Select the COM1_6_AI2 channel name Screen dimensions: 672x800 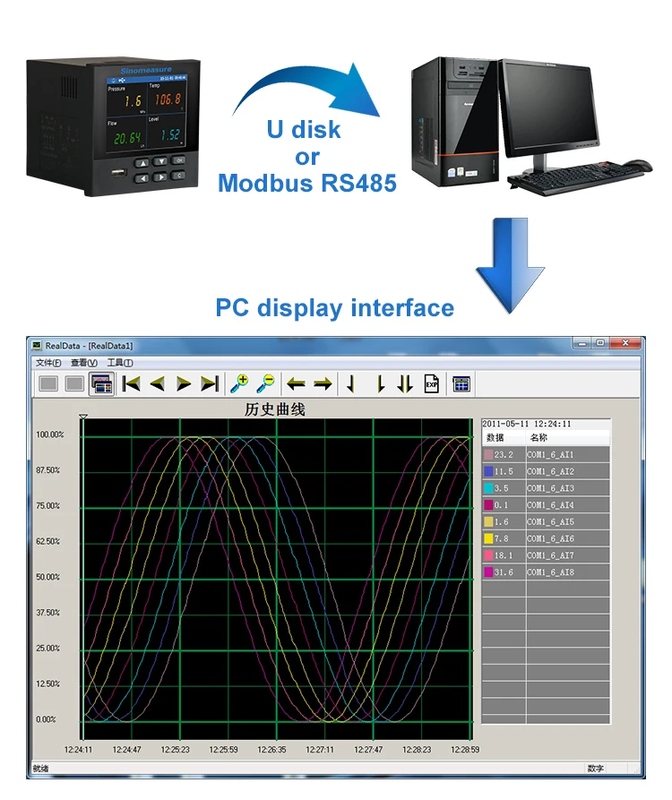[x=550, y=471]
